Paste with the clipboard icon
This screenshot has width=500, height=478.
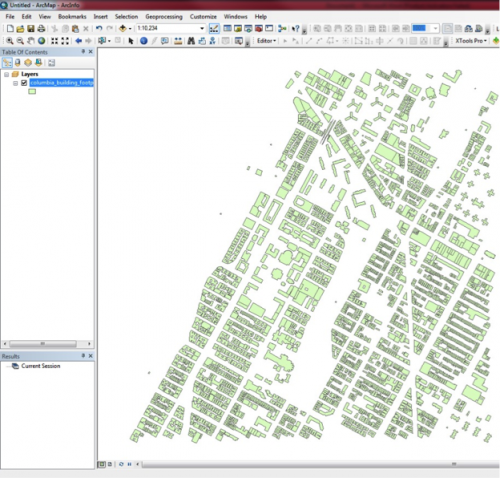coord(75,29)
